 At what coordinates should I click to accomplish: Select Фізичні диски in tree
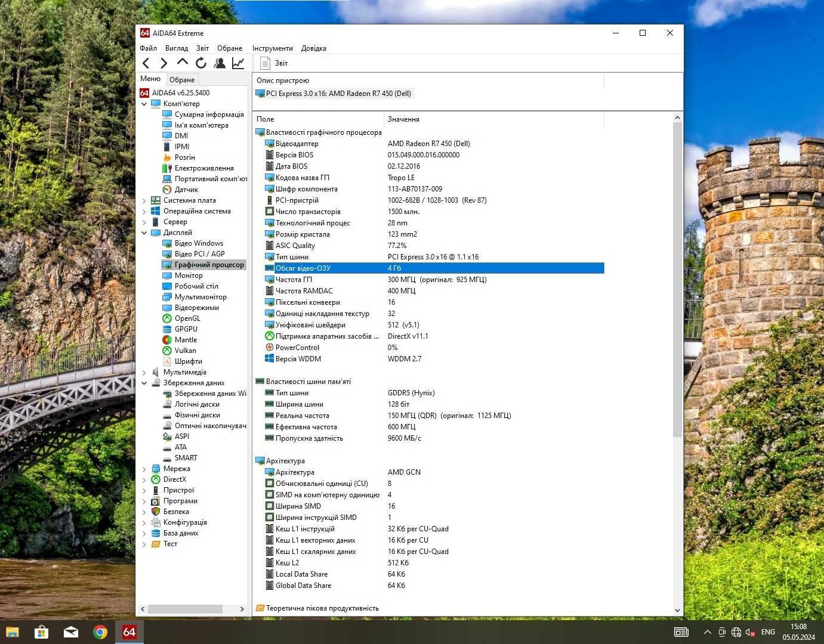pyautogui.click(x=197, y=415)
